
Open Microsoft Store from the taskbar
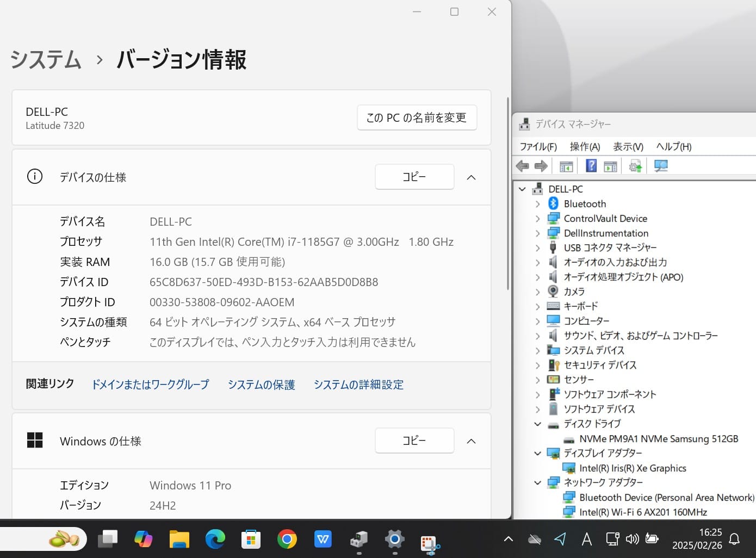pyautogui.click(x=251, y=540)
